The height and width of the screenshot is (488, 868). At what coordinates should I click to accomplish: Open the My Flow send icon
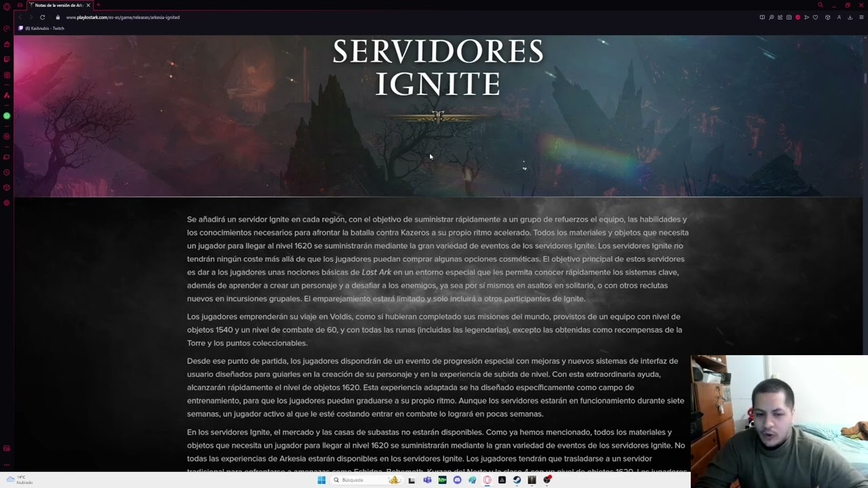806,17
